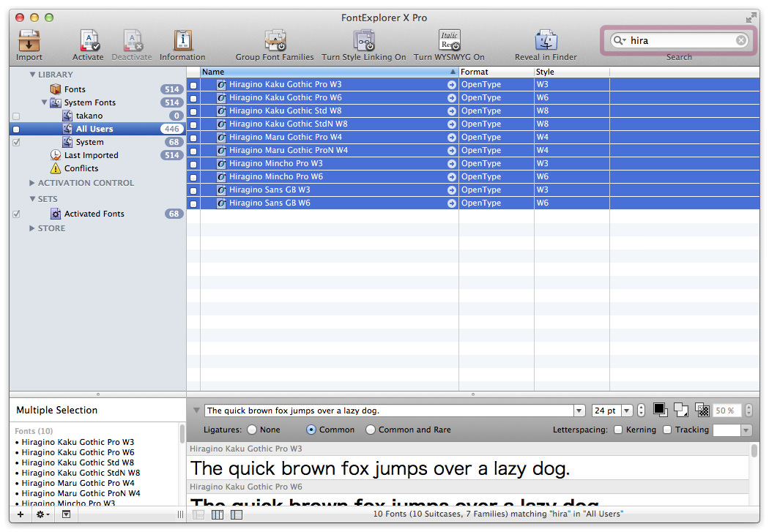The height and width of the screenshot is (532, 769).
Task: Enable the Kerning checkbox
Action: pyautogui.click(x=618, y=430)
